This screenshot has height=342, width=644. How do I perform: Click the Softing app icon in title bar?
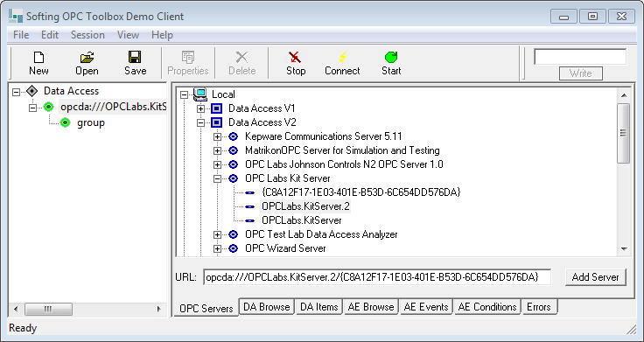(16, 17)
